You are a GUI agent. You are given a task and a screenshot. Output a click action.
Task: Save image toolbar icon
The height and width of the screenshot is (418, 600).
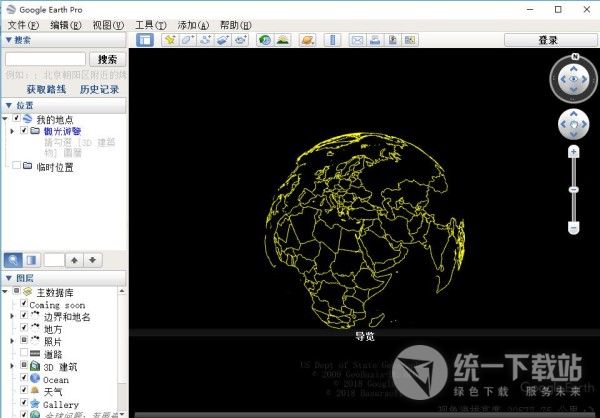click(392, 40)
